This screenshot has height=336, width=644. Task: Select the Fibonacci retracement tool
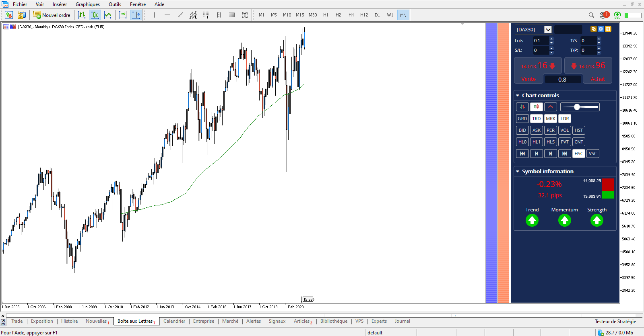coord(206,15)
